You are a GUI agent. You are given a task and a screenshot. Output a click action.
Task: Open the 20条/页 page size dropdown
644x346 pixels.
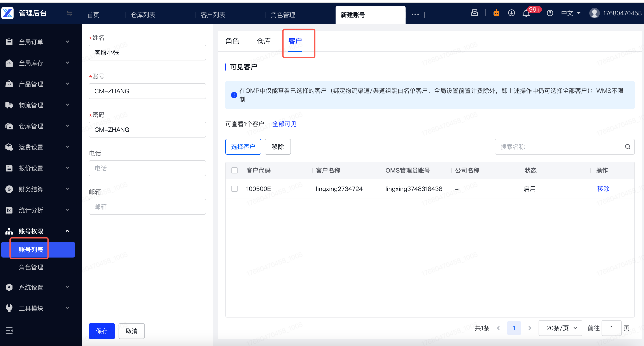[x=560, y=328]
